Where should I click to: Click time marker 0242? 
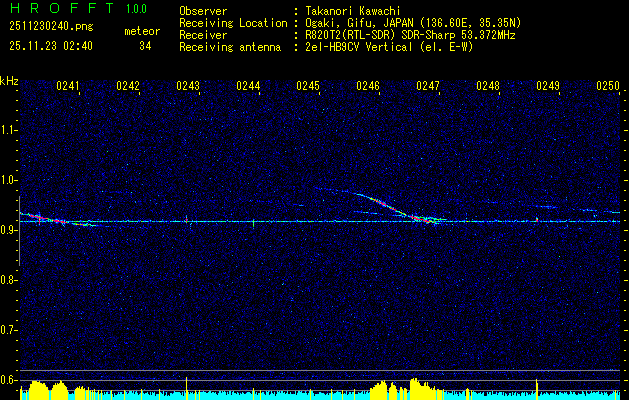tap(128, 85)
